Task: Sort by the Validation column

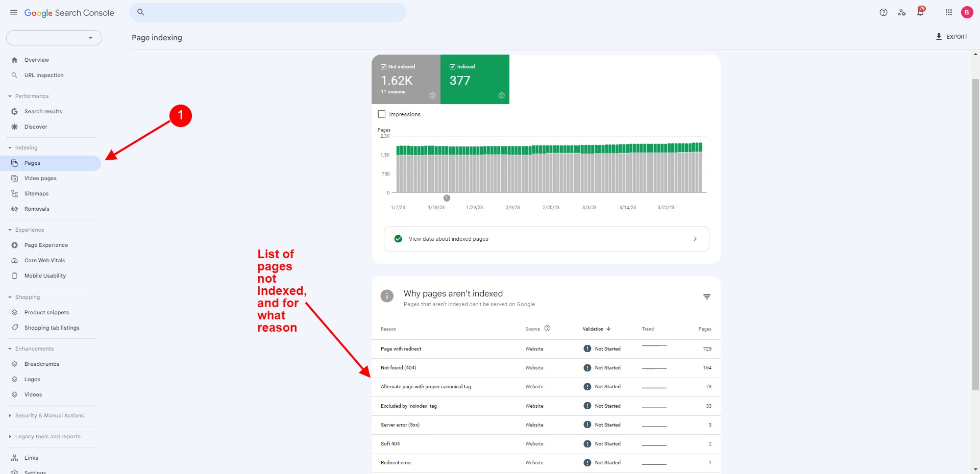Action: pyautogui.click(x=597, y=329)
